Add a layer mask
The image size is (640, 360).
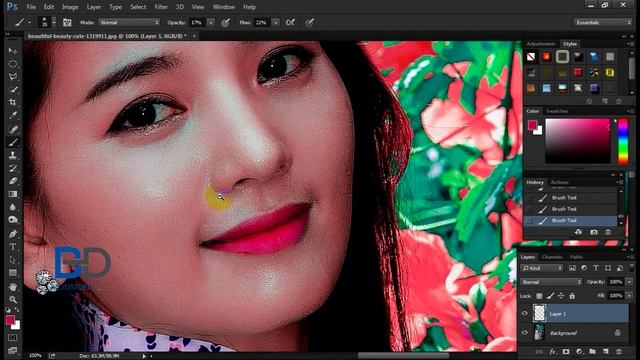[x=566, y=351]
